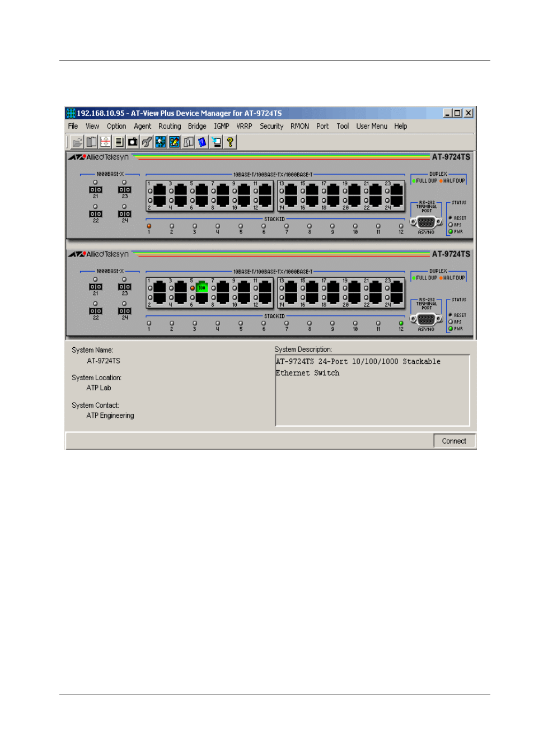Close the Device Manager window

tap(469, 113)
